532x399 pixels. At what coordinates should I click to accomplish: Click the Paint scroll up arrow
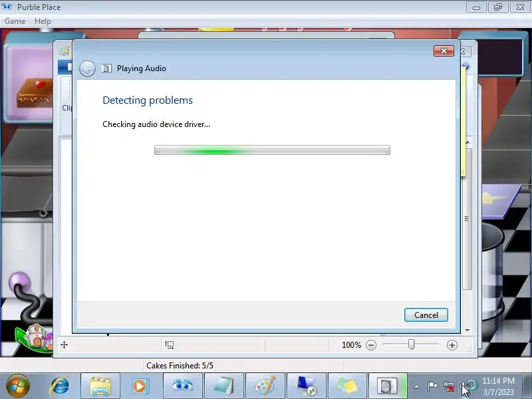pyautogui.click(x=467, y=142)
